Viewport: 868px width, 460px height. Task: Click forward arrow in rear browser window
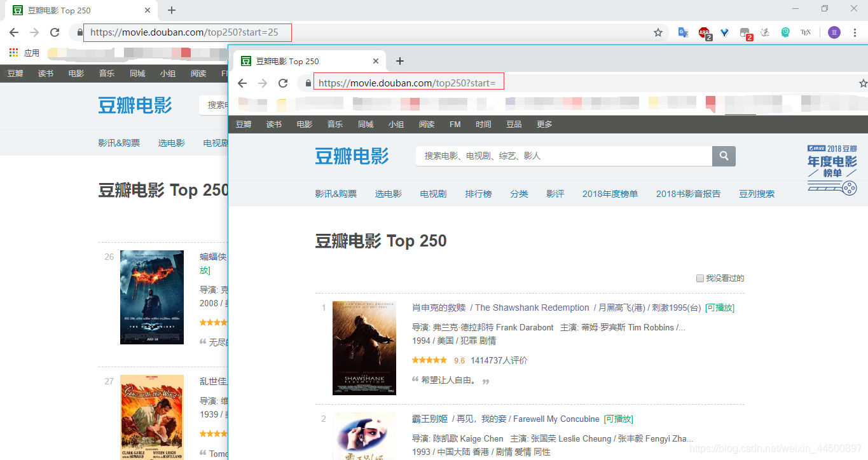click(x=34, y=32)
